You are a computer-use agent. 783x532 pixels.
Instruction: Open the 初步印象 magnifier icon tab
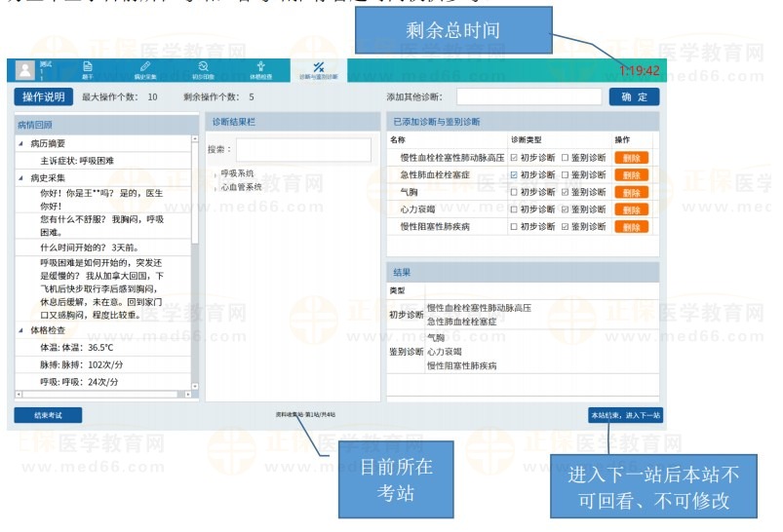point(203,70)
